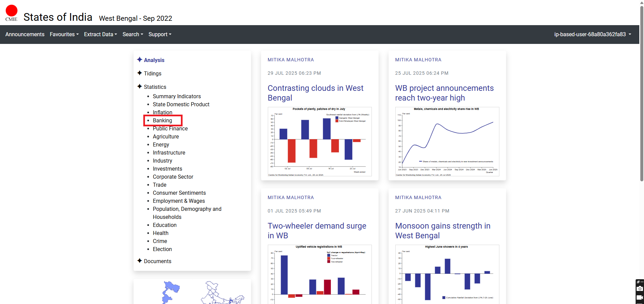This screenshot has width=644, height=304.
Task: Click the star icon beside Statistics
Action: click(140, 86)
